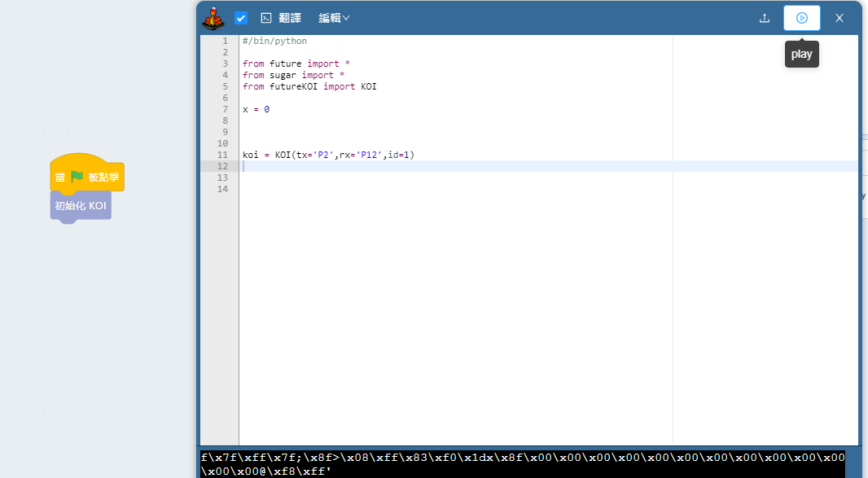This screenshot has width=868, height=478.
Task: Click the upload icon in header
Action: (764, 18)
